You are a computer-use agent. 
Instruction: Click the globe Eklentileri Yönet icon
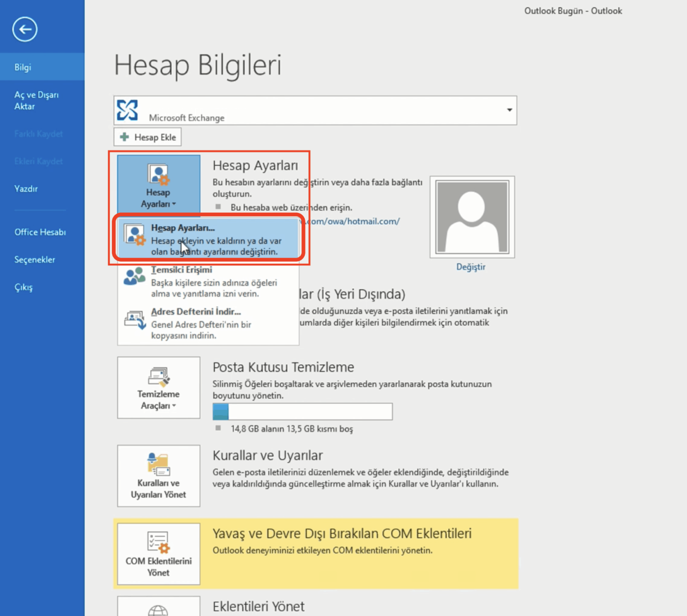click(x=158, y=609)
